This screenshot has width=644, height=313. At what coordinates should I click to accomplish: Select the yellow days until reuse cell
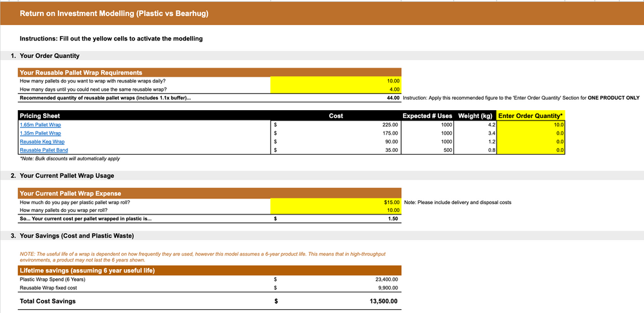point(336,90)
